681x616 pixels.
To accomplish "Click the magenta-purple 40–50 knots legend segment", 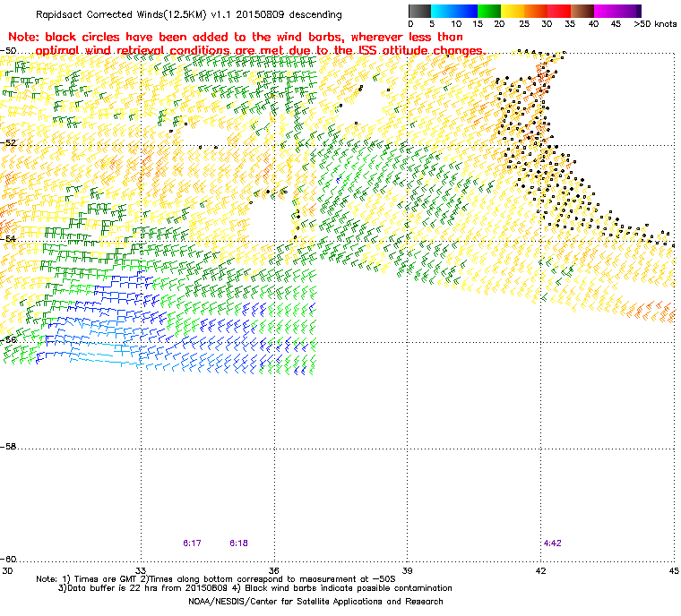I will coord(615,11).
